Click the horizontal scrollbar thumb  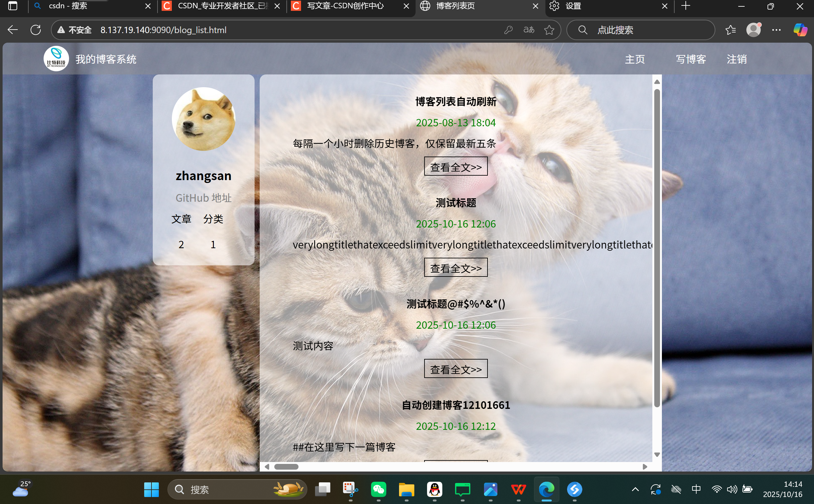(286, 467)
